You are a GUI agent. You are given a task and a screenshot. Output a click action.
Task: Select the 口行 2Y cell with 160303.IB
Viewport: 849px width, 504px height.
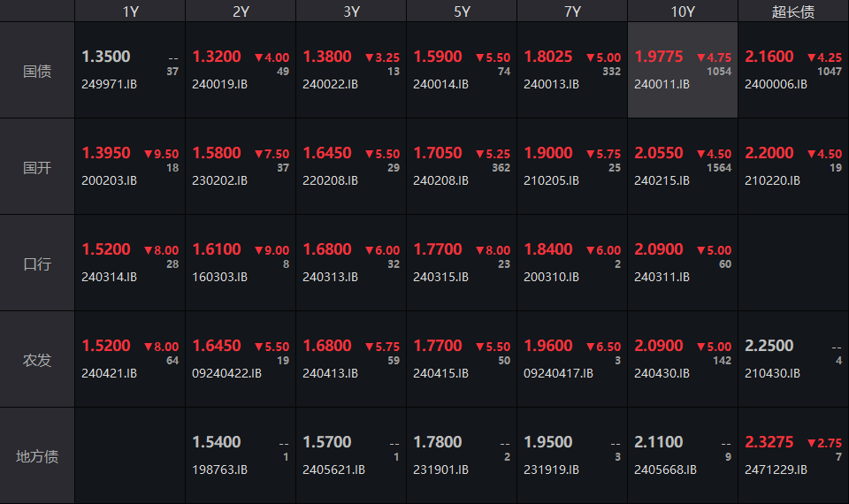(240, 263)
